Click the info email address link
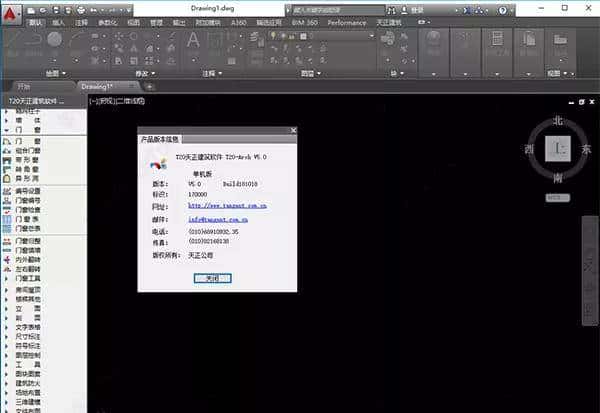600x413 pixels. coord(218,217)
